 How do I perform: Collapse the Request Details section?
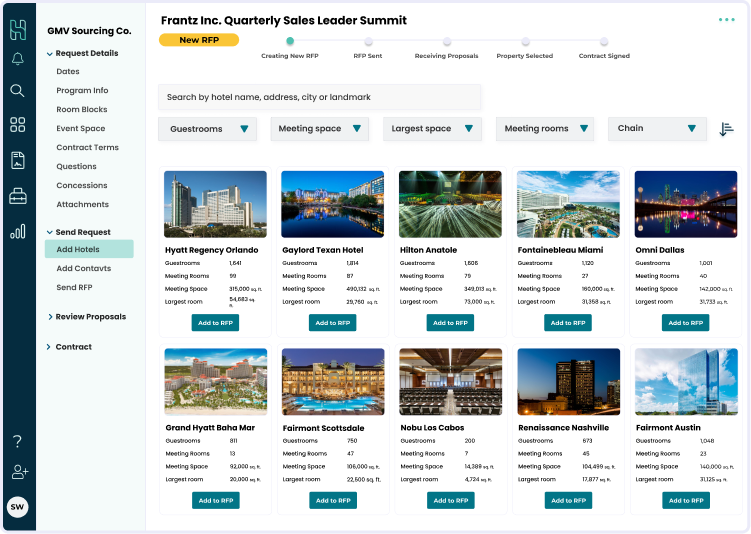click(50, 54)
